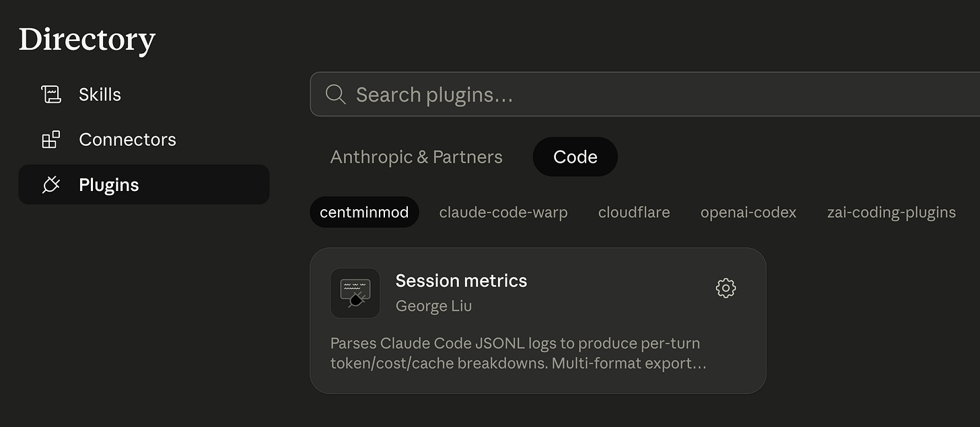
Task: Click the Plugins plug icon
Action: pos(51,185)
